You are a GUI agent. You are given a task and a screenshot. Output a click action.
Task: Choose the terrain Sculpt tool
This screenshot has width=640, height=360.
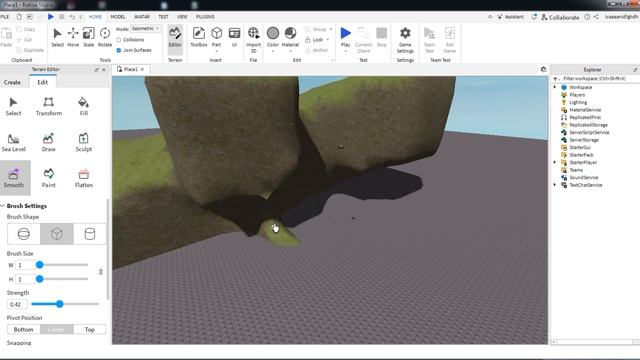tap(84, 142)
